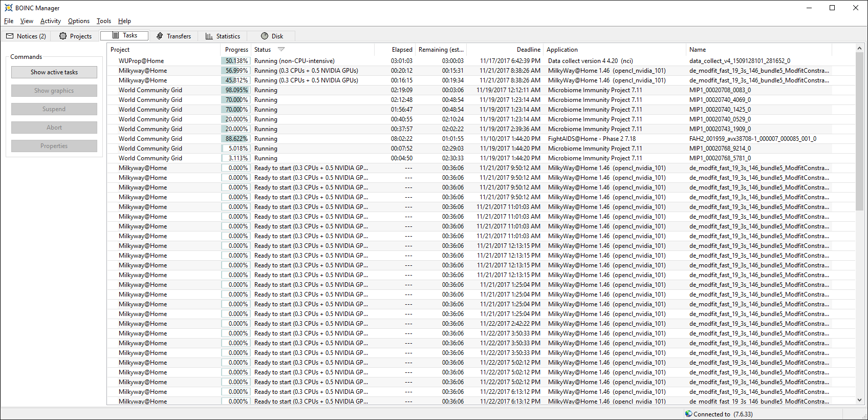The image size is (868, 420).
Task: Switch to the Statistics tab
Action: pyautogui.click(x=223, y=36)
